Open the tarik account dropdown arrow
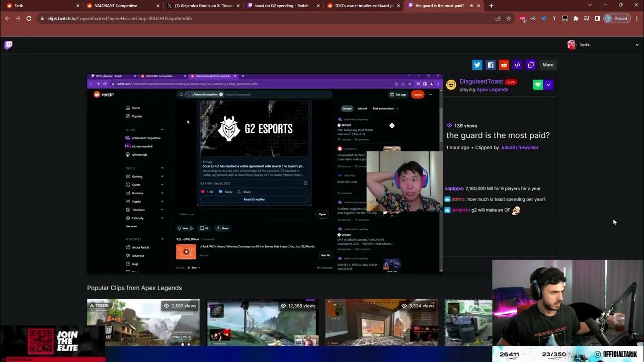The width and height of the screenshot is (644, 362). [x=637, y=45]
